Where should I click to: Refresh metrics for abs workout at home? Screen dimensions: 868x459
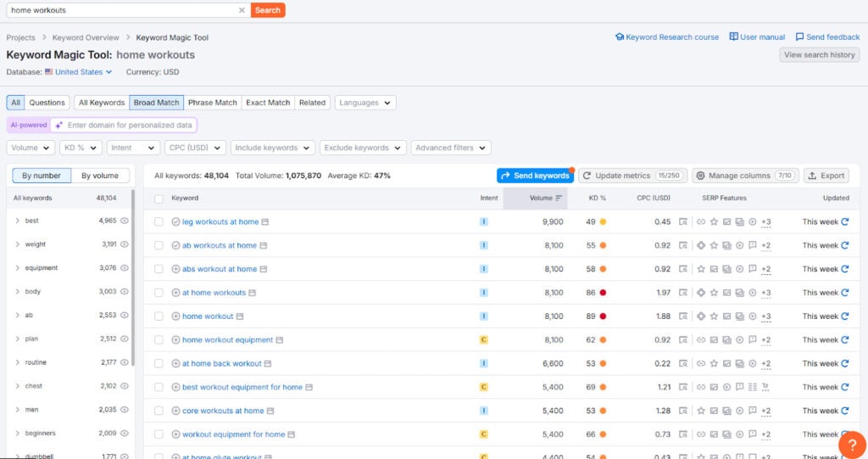(x=845, y=269)
